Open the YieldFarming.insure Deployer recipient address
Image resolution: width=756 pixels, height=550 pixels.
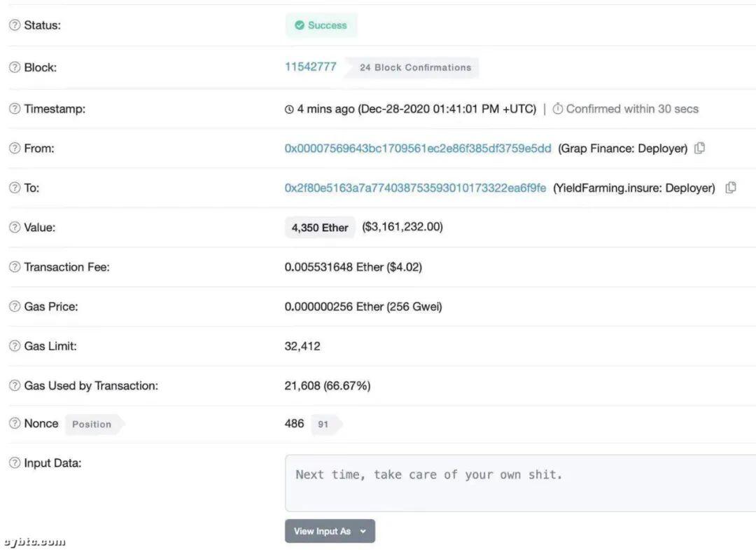(x=415, y=188)
